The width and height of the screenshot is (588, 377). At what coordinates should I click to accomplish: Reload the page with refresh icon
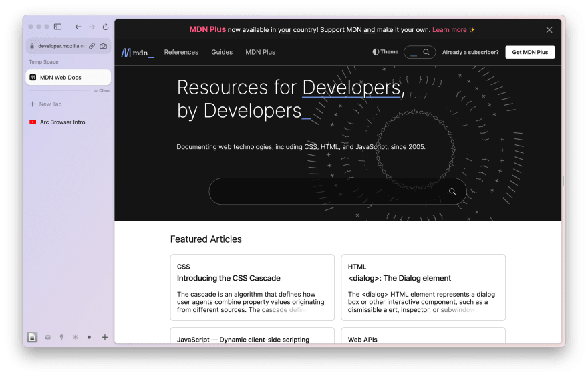(106, 27)
